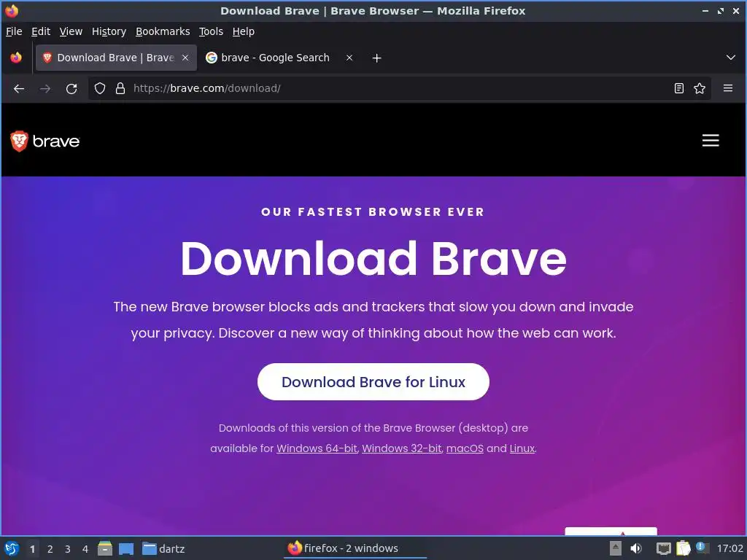Show site security padlock info
Screen dimensions: 747x560
120,88
